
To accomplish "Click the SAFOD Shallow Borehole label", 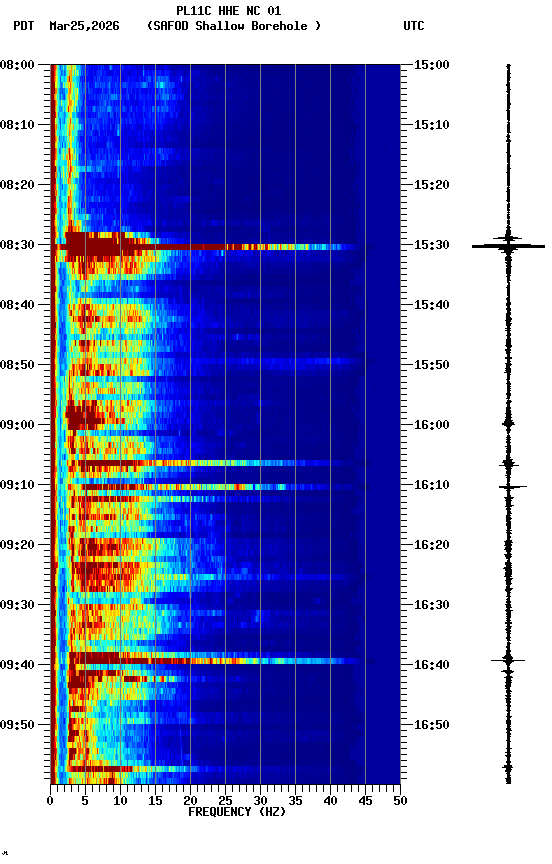I will coord(234,26).
